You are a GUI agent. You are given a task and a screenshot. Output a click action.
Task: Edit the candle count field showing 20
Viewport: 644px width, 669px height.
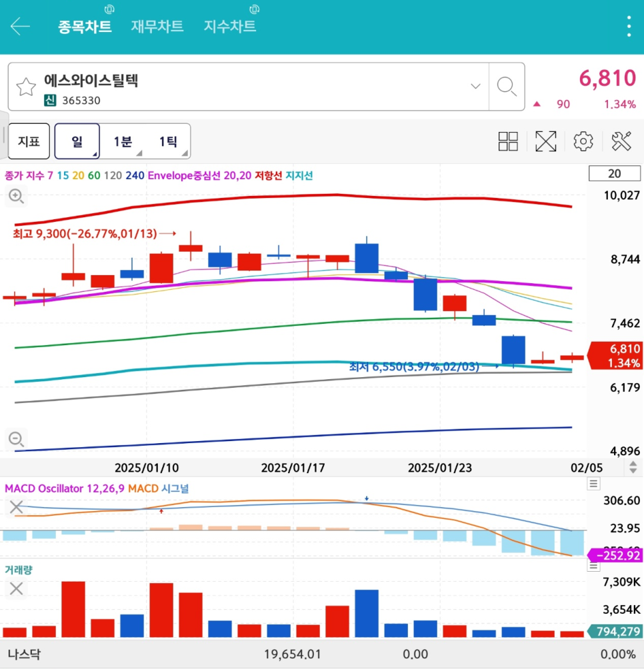[614, 174]
